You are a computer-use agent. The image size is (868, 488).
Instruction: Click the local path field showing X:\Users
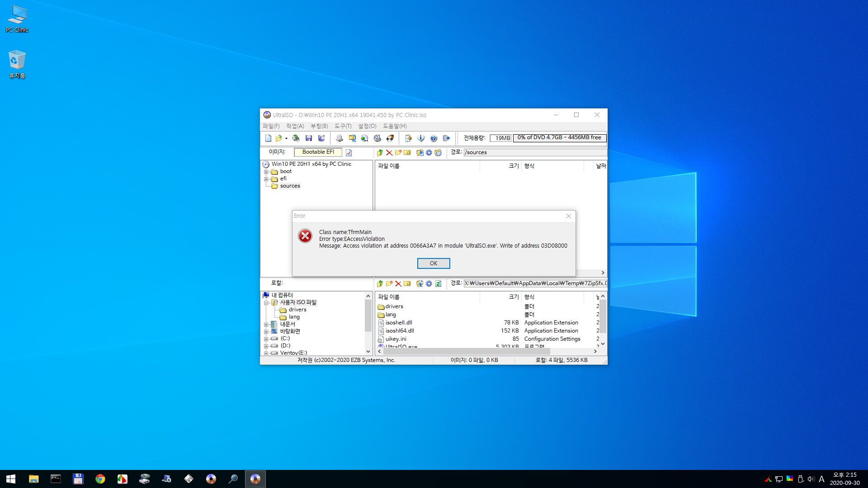(x=535, y=283)
